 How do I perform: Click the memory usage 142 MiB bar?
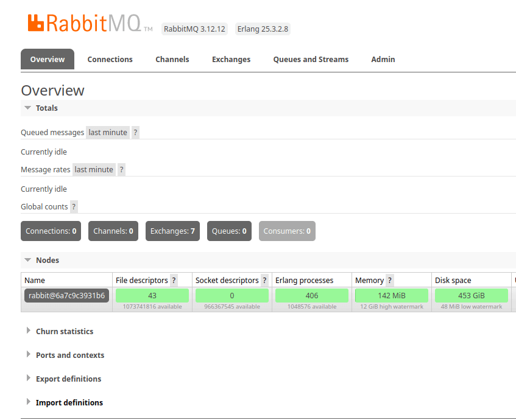tap(392, 296)
